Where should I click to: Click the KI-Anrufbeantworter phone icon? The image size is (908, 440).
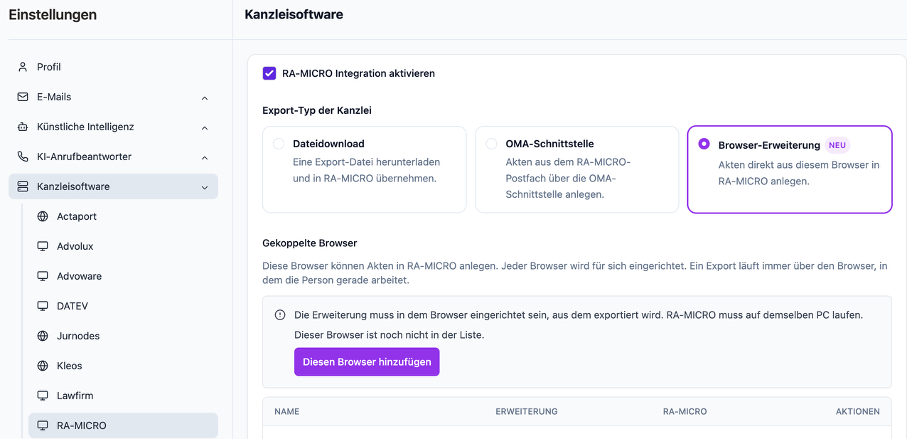point(23,157)
